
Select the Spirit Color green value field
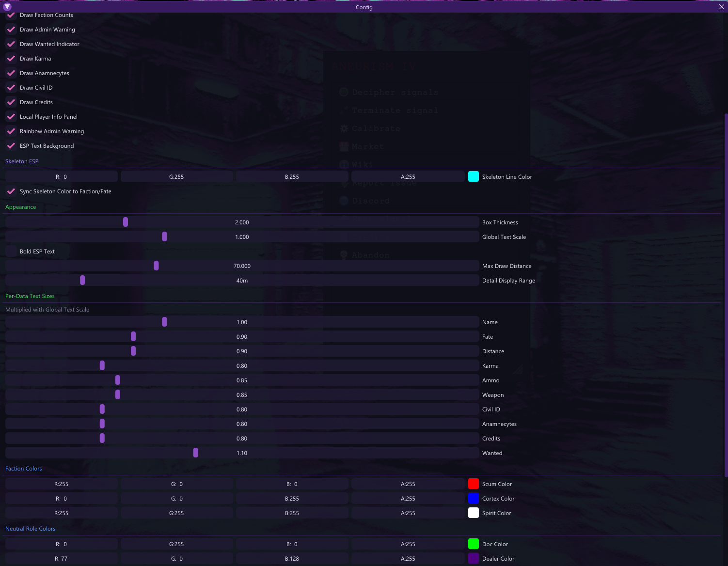coord(177,513)
